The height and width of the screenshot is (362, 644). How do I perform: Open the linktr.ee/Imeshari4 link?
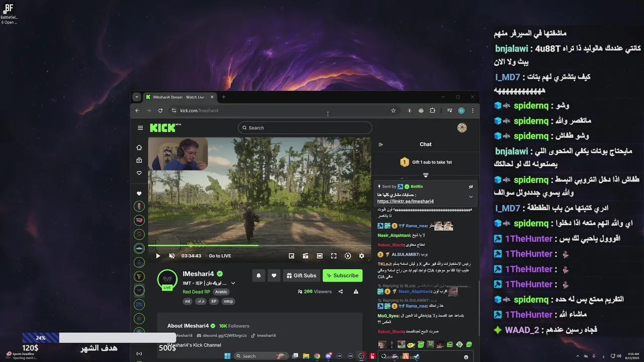click(x=405, y=201)
